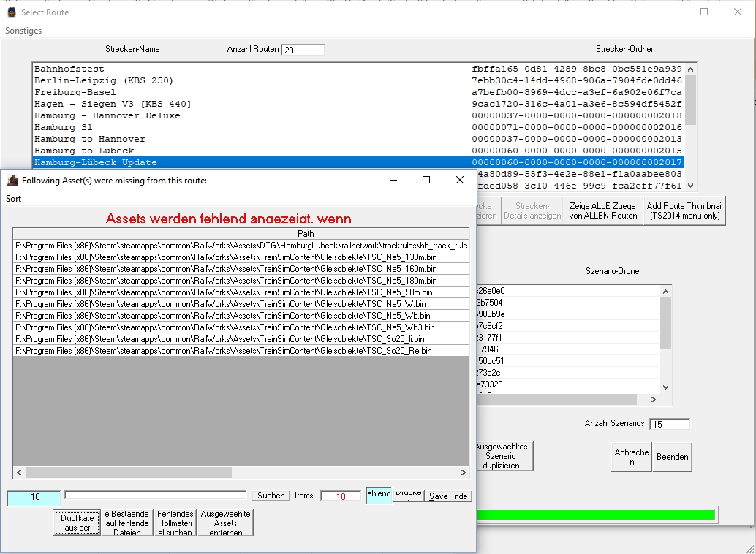Click the Select Route window title icon
Viewport: 756px width, 554px height.
[11, 12]
